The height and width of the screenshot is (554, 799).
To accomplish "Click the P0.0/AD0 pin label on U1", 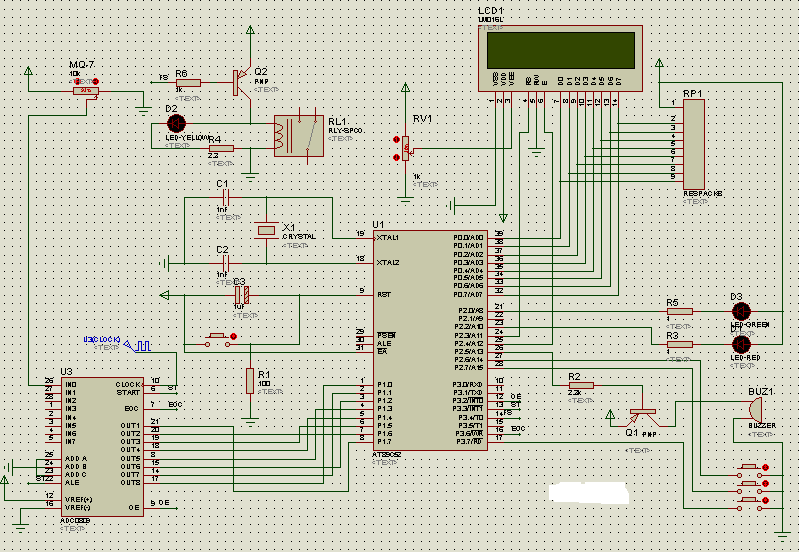I will 468,238.
